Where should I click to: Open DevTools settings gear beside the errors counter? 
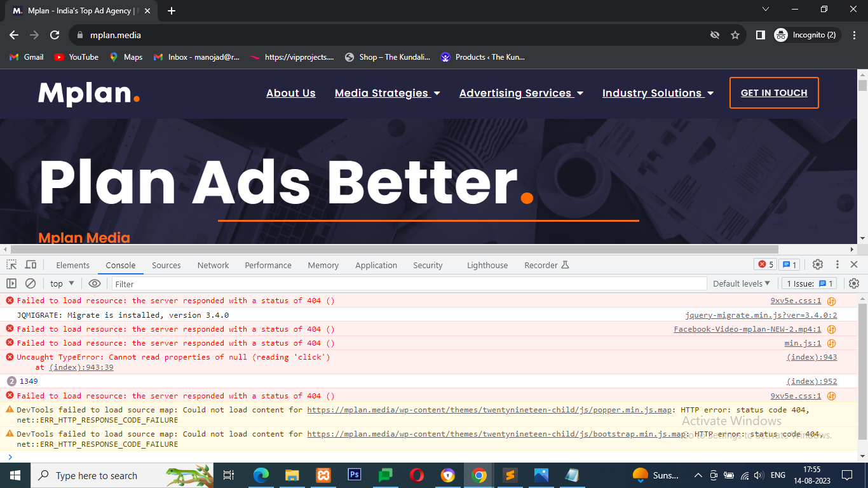point(818,264)
